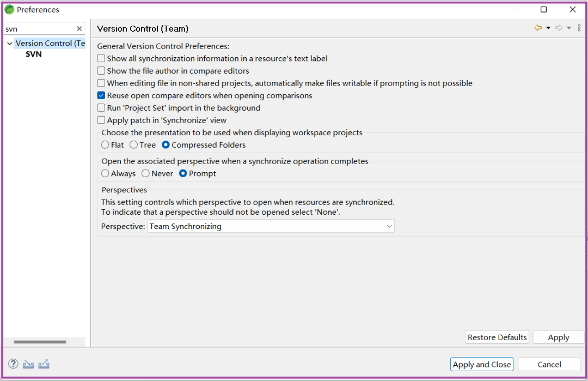The height and width of the screenshot is (381, 588).
Task: Enable 'Apply patch in Synchronize view'
Action: point(101,120)
